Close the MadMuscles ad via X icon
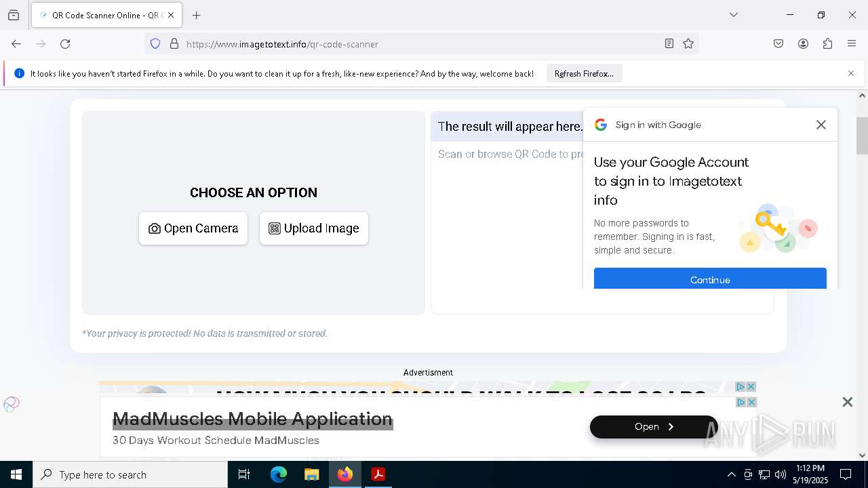 [751, 402]
